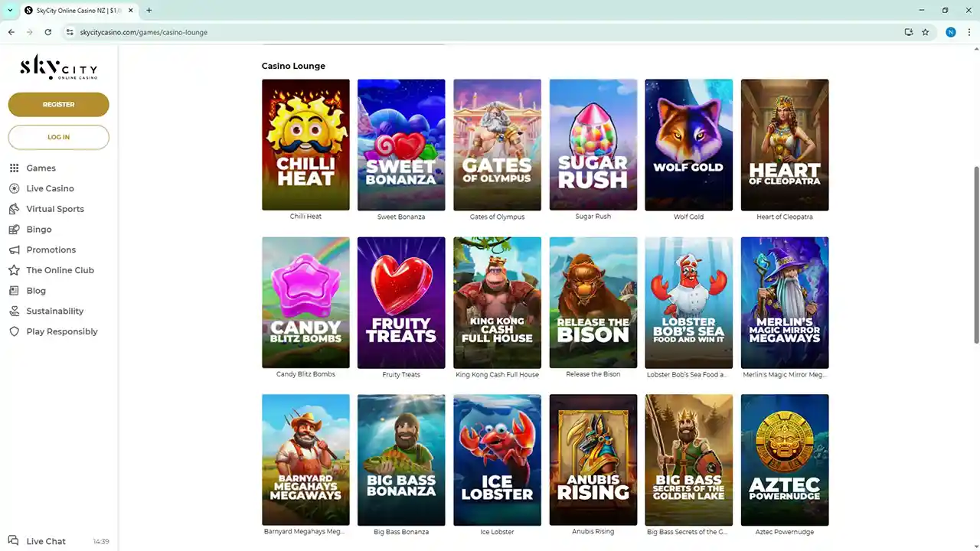Click the page vertical scrollbar thumb
Screen dimensions: 980x551
pyautogui.click(x=975, y=254)
